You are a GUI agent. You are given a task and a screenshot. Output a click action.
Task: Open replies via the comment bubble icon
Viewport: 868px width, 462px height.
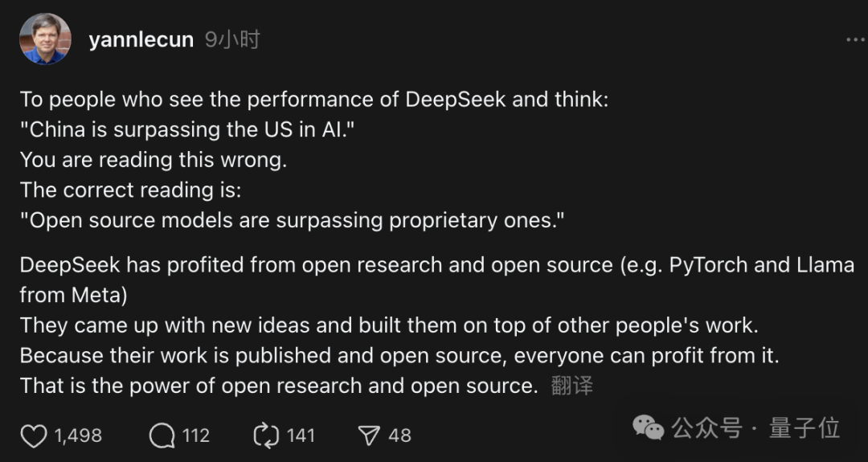(162, 436)
